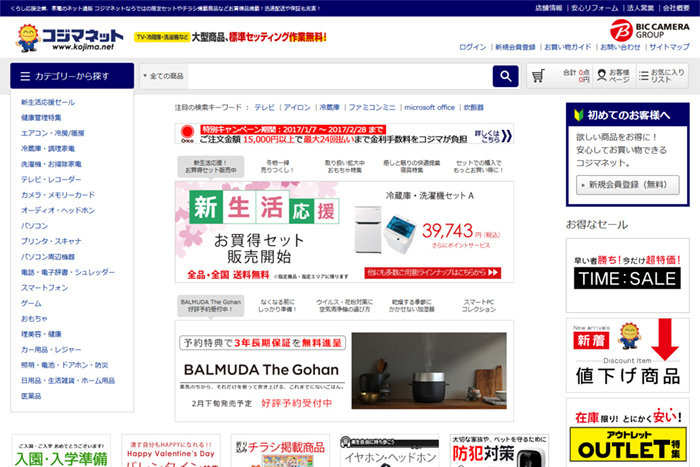The image size is (700, 467).
Task: Click the 新規会員登録 header link
Action: click(x=515, y=47)
